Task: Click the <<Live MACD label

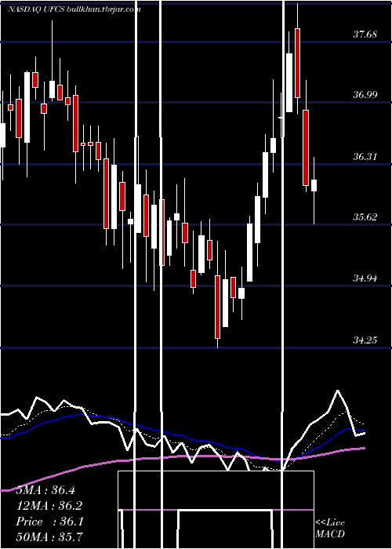Action: [330, 528]
